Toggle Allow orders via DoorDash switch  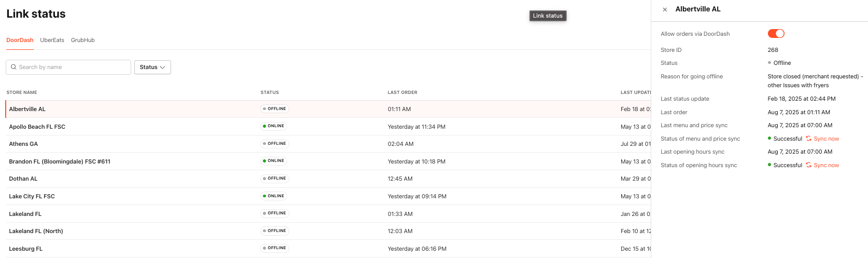point(776,34)
